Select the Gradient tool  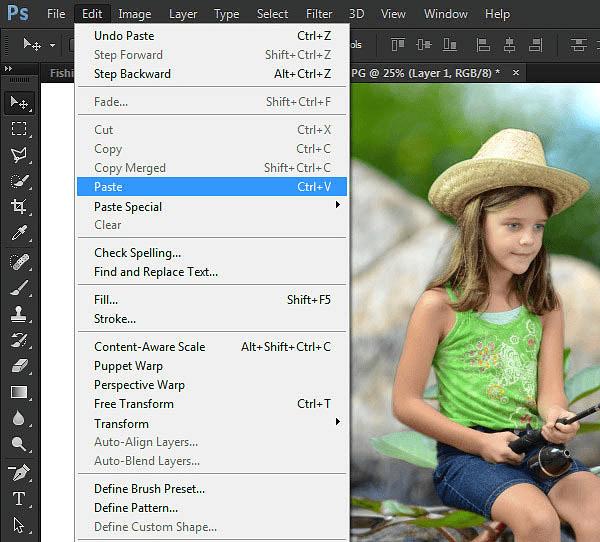[x=19, y=392]
